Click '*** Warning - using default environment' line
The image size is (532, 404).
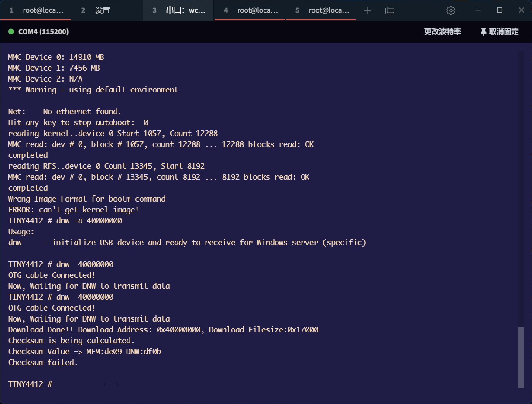(x=93, y=90)
